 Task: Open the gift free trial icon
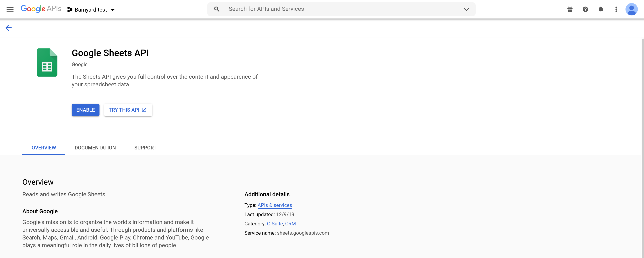click(570, 9)
